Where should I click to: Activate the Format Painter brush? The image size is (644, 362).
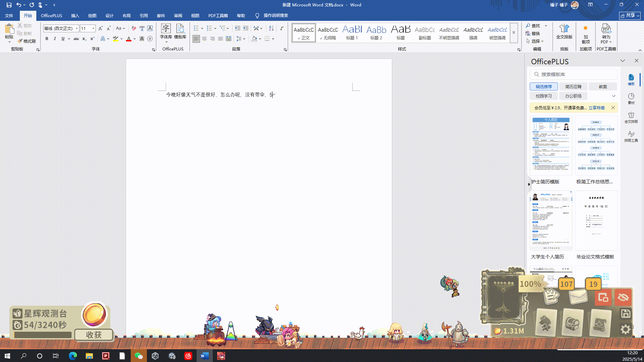pos(27,41)
